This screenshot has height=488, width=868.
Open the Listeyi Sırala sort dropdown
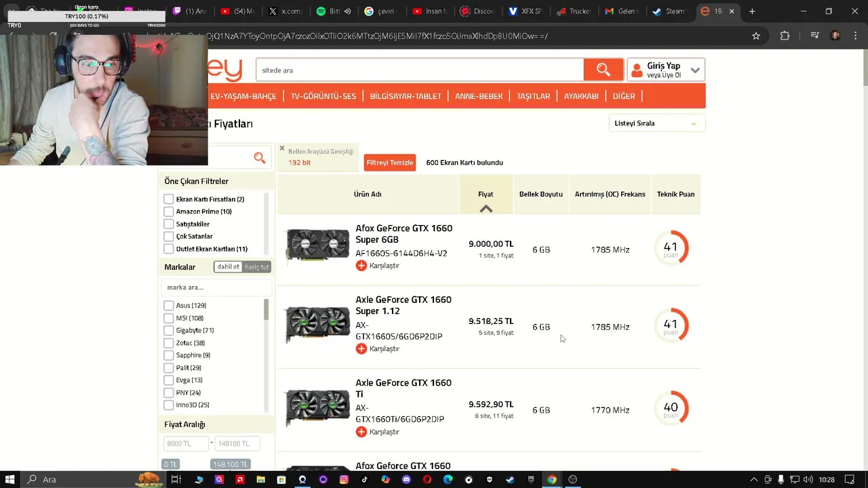[x=656, y=123]
